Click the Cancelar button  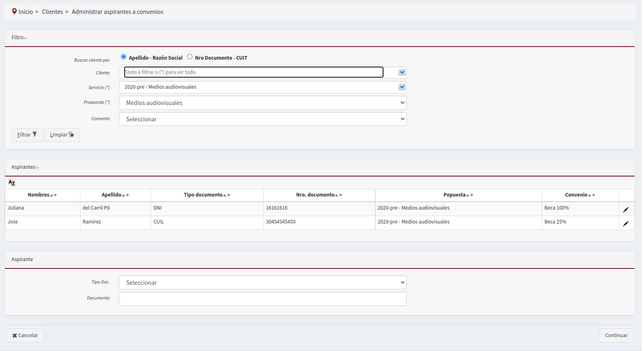[x=25, y=335]
